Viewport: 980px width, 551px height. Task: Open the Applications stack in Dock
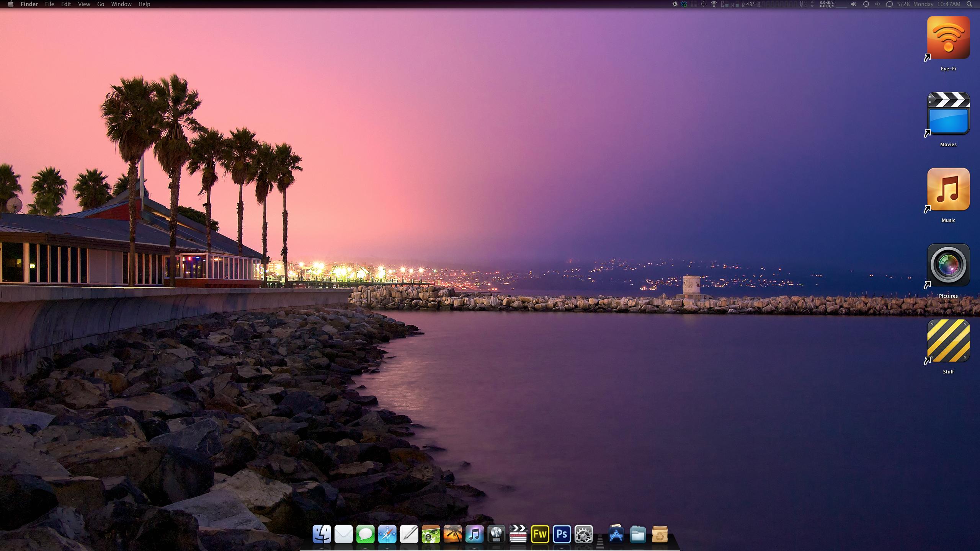tap(616, 534)
